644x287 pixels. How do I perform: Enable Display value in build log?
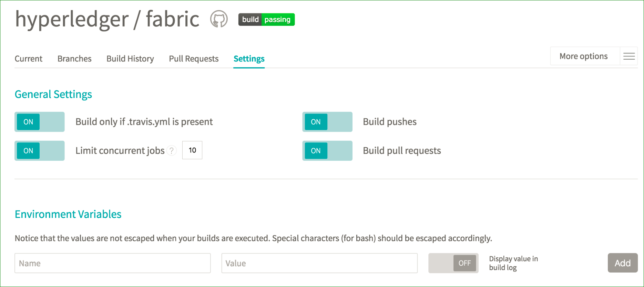453,263
